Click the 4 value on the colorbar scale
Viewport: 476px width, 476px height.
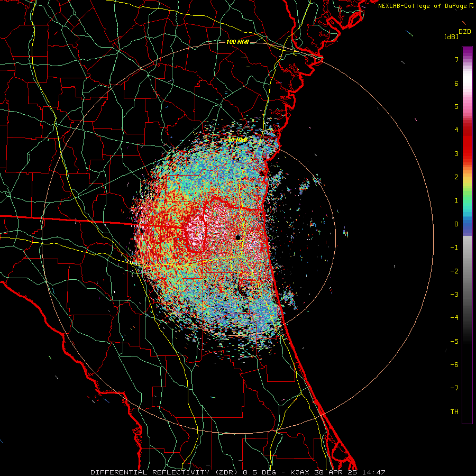pyautogui.click(x=456, y=130)
